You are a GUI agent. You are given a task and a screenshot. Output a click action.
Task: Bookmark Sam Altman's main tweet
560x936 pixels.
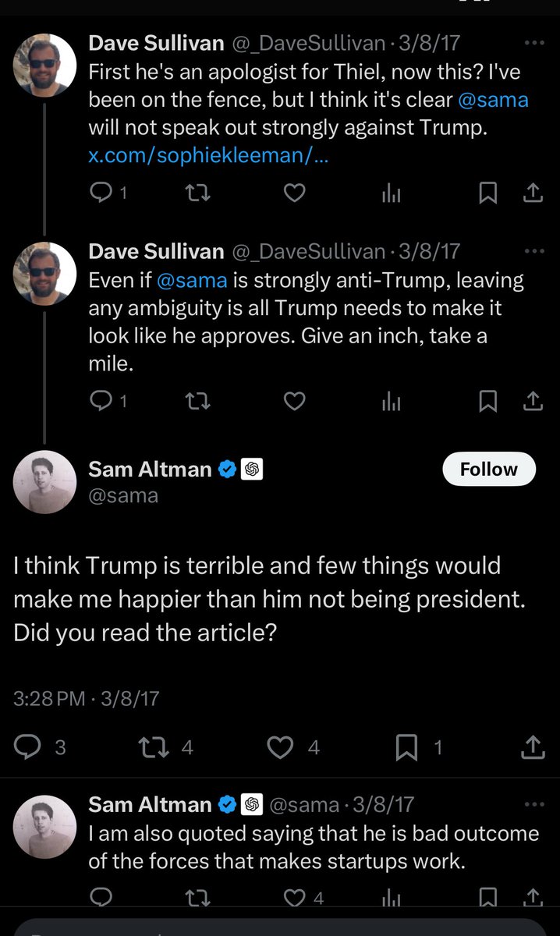pos(406,747)
